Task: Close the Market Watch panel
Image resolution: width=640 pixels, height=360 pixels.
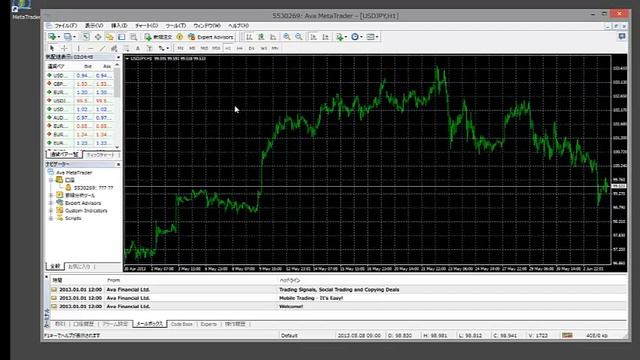Action: click(x=118, y=57)
